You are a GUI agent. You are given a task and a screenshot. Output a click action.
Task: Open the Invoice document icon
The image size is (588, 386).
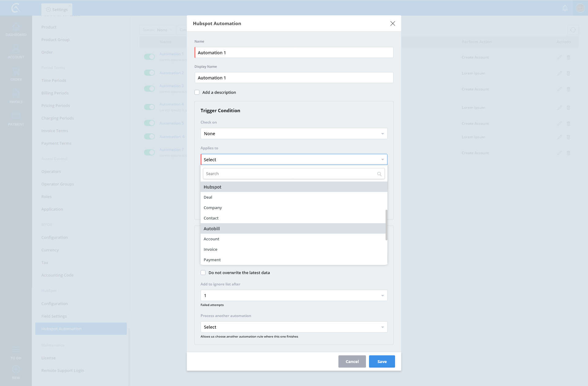(16, 94)
